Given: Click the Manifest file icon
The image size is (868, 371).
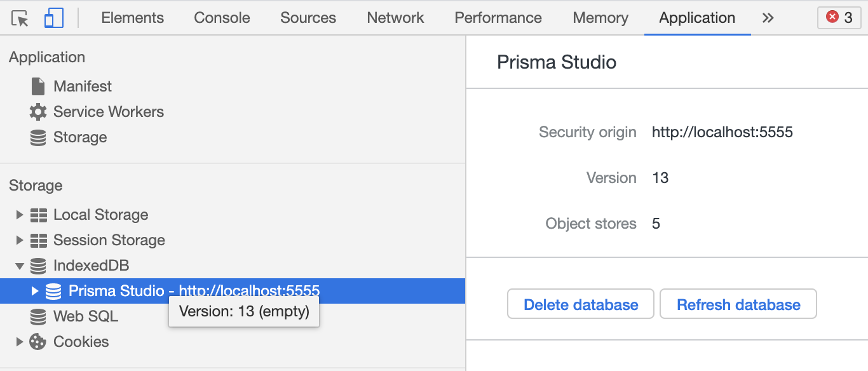Looking at the screenshot, I should (x=38, y=86).
